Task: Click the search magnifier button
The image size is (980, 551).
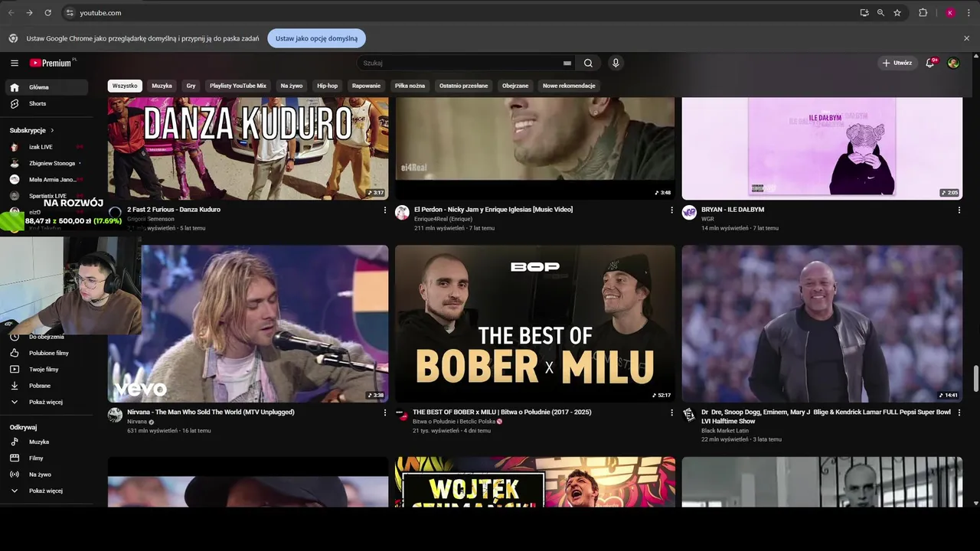Action: (x=588, y=64)
